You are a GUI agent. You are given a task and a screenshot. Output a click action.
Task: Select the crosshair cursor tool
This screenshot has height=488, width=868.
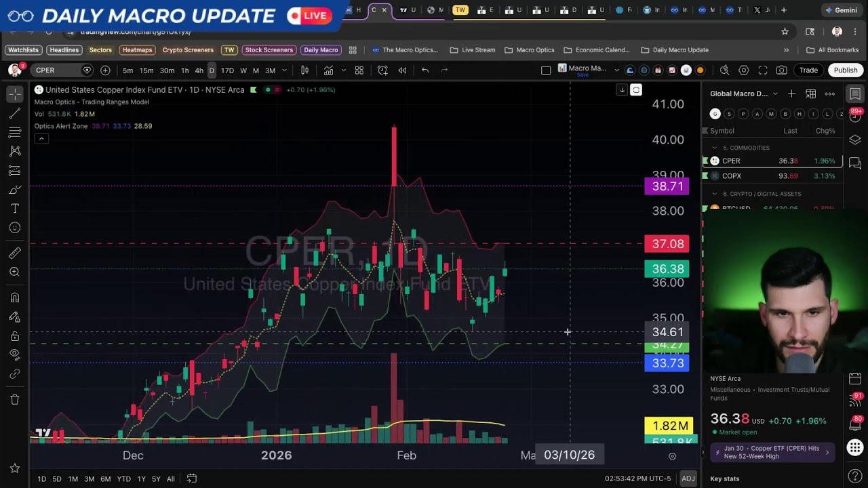pyautogui.click(x=15, y=95)
